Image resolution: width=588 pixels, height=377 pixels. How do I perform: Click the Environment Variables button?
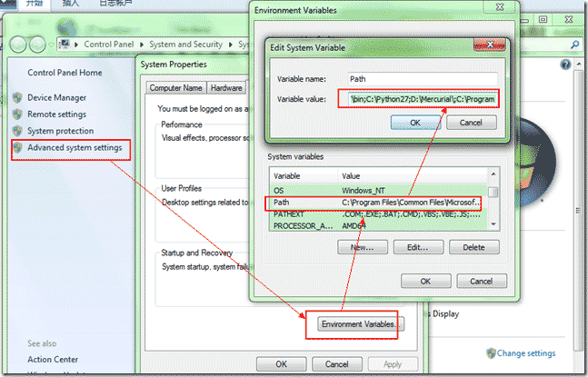click(x=362, y=324)
